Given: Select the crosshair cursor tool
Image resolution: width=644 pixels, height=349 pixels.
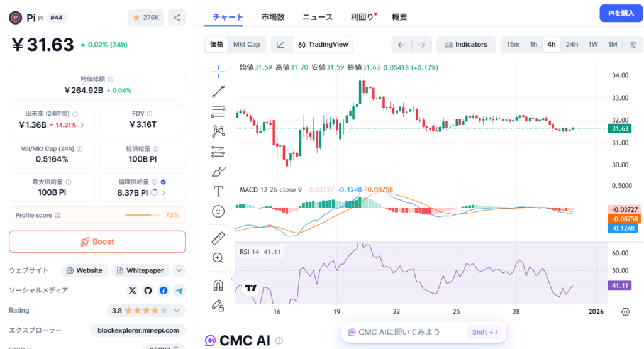Looking at the screenshot, I should pos(218,72).
